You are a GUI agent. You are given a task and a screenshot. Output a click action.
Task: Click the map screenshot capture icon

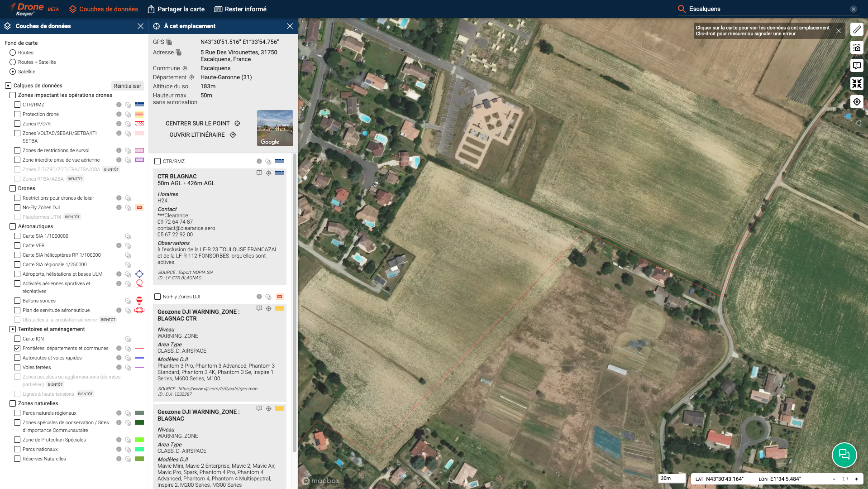click(857, 48)
